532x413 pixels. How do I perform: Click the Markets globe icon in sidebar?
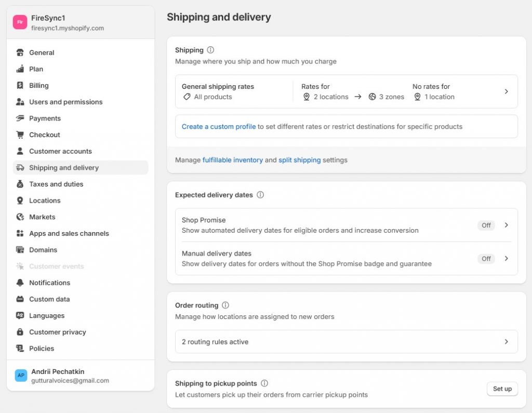coord(20,217)
